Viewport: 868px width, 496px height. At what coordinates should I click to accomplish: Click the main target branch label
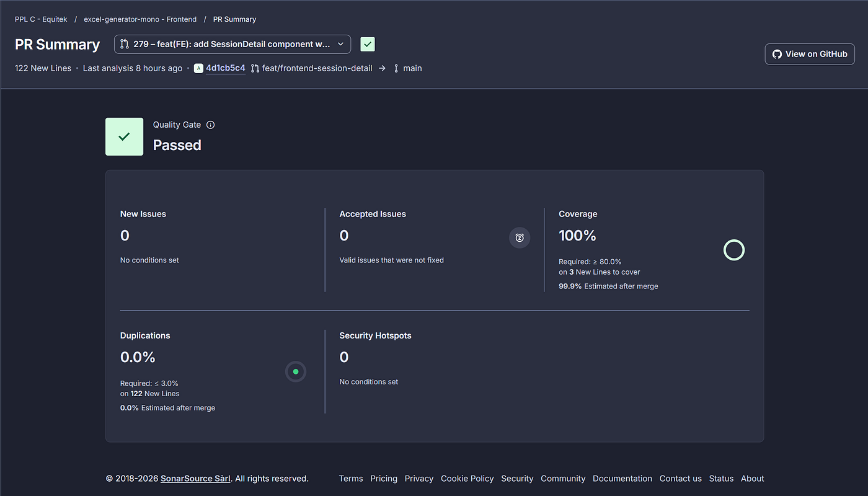pos(412,68)
